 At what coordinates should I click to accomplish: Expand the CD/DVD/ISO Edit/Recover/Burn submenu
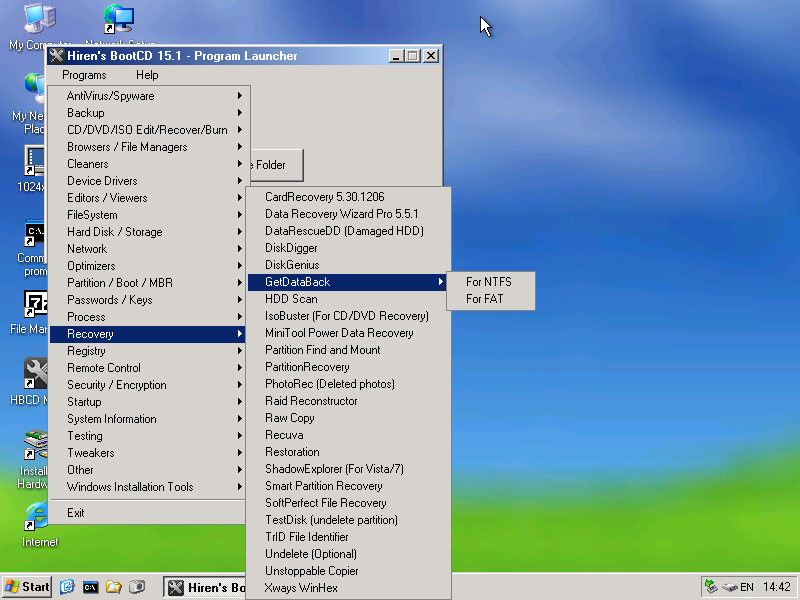(147, 130)
